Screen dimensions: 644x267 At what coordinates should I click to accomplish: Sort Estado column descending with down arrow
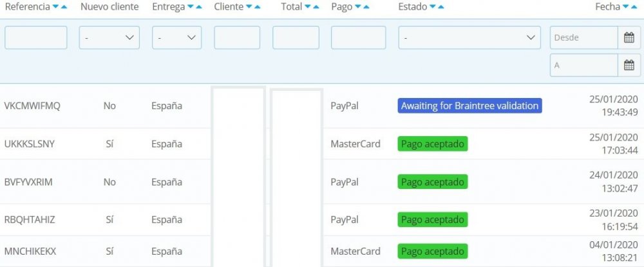click(433, 7)
